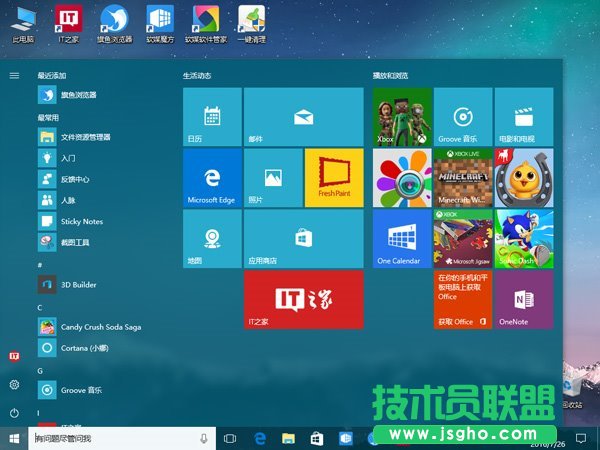Viewport: 600px width, 450px height.
Task: Jump to the # letter group header
Action: pos(40,265)
